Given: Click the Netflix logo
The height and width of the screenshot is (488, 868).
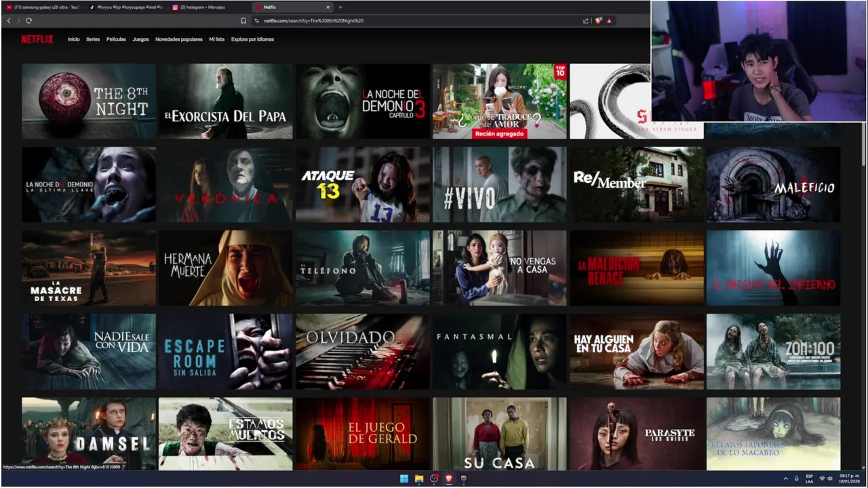Looking at the screenshot, I should [x=37, y=39].
